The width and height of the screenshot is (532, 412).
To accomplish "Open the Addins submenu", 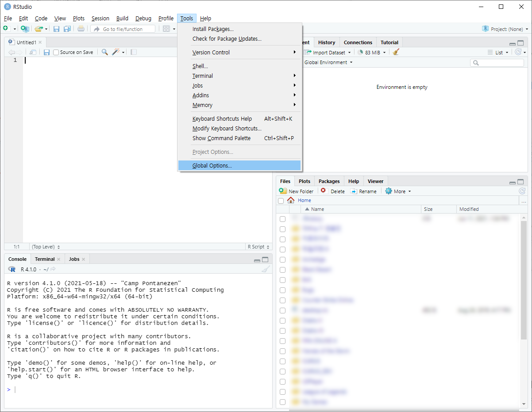I will (239, 95).
